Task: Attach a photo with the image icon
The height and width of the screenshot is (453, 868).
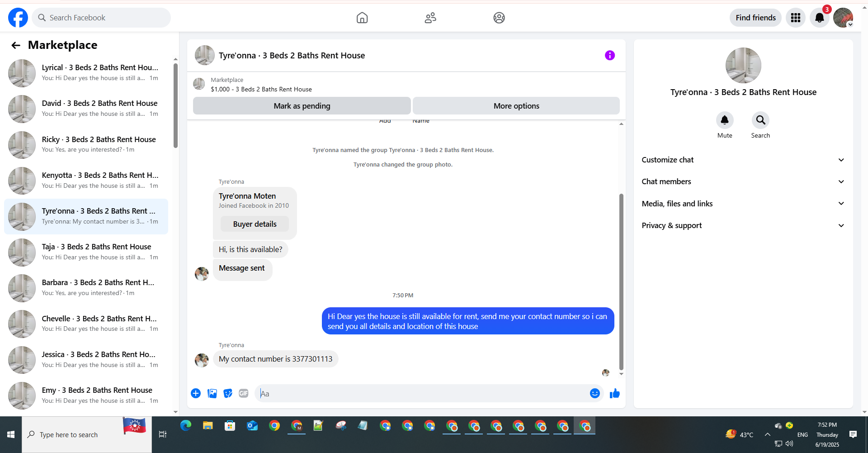Action: [212, 393]
